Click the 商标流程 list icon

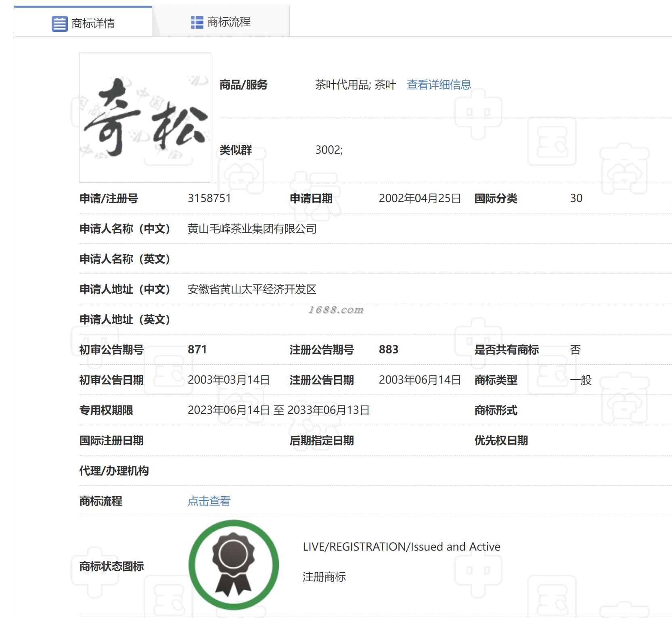(x=197, y=22)
